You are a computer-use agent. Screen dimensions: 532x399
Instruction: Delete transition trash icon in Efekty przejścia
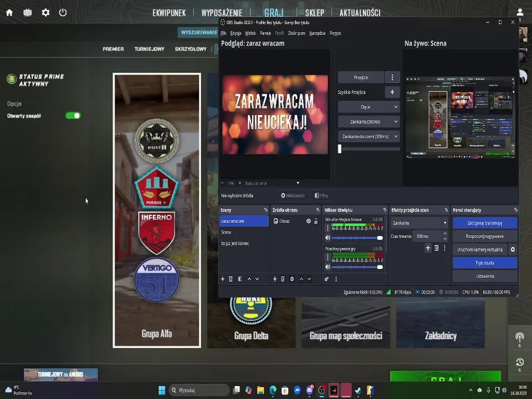pyautogui.click(x=437, y=248)
